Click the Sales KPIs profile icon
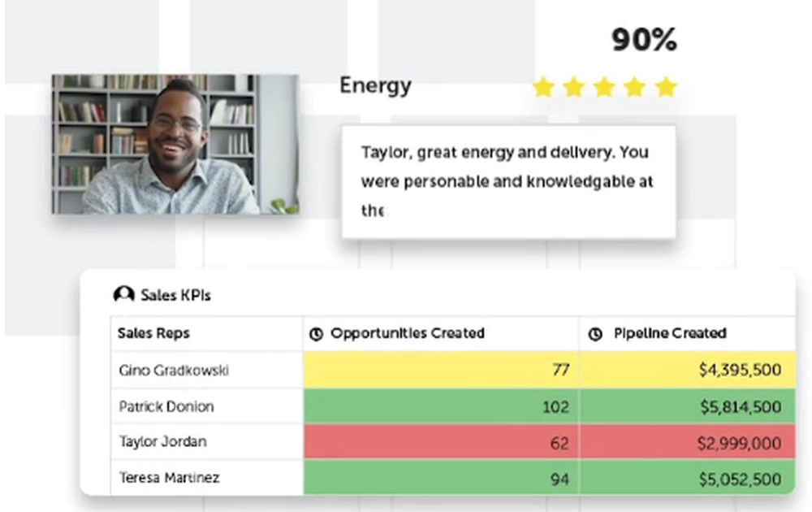Screen dimensions: 812x512 point(123,294)
